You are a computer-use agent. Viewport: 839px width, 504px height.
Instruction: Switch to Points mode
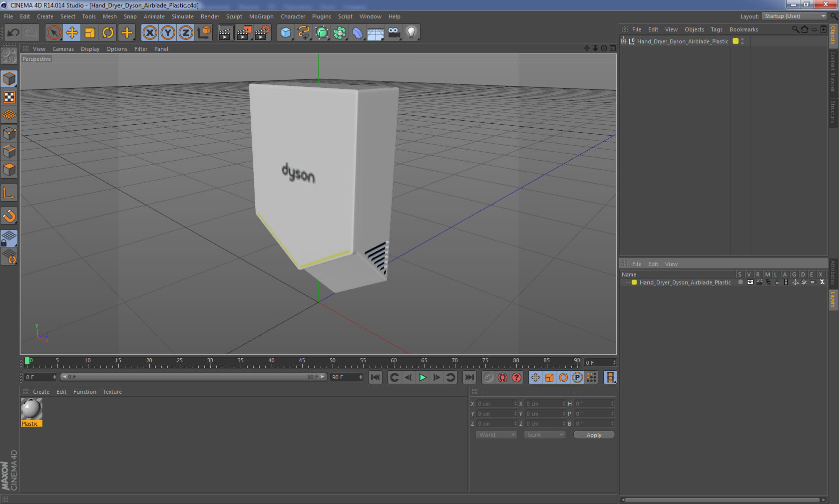point(9,133)
